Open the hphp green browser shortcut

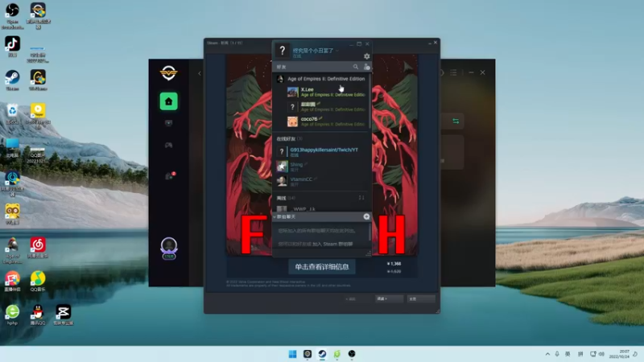[x=12, y=315]
